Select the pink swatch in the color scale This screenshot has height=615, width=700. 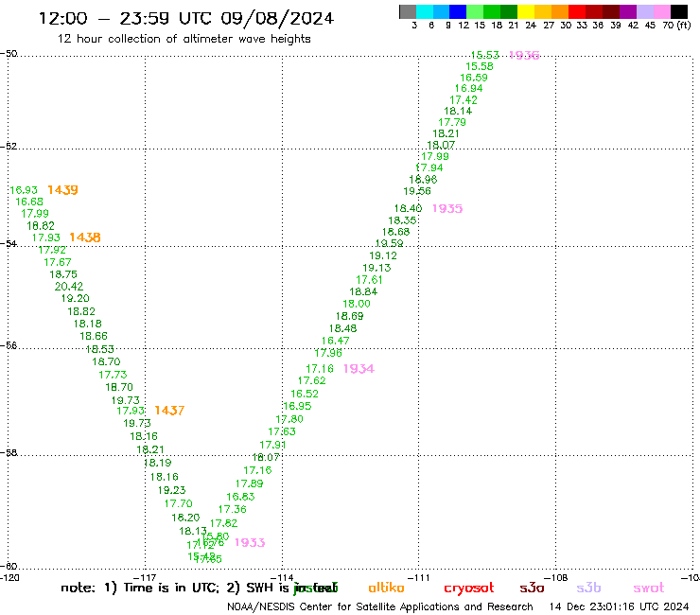tap(662, 11)
